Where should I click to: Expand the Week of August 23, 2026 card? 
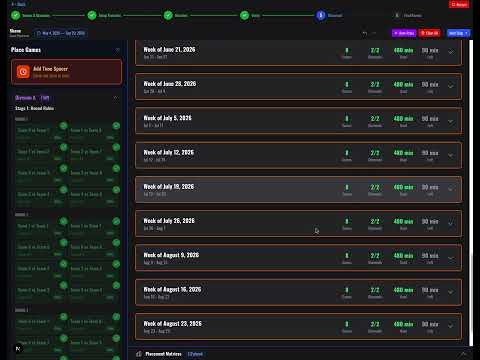[451, 326]
